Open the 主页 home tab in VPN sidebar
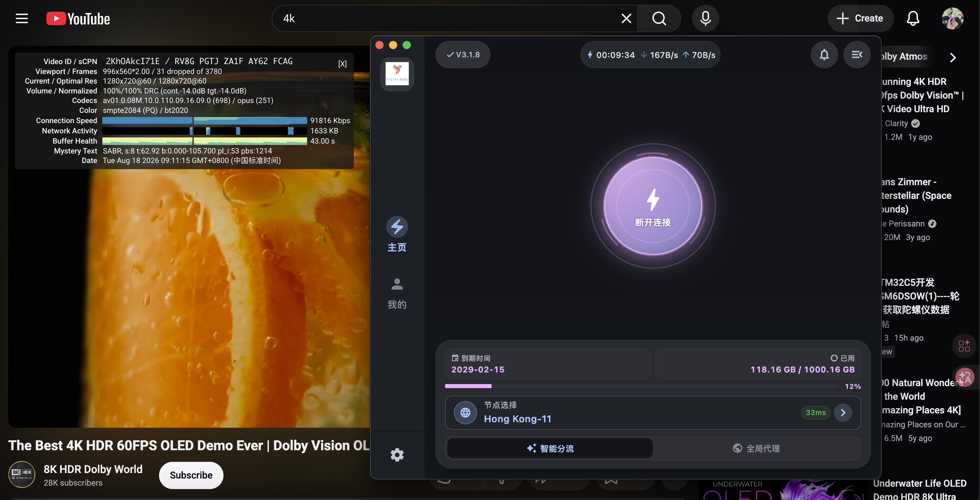 click(397, 234)
